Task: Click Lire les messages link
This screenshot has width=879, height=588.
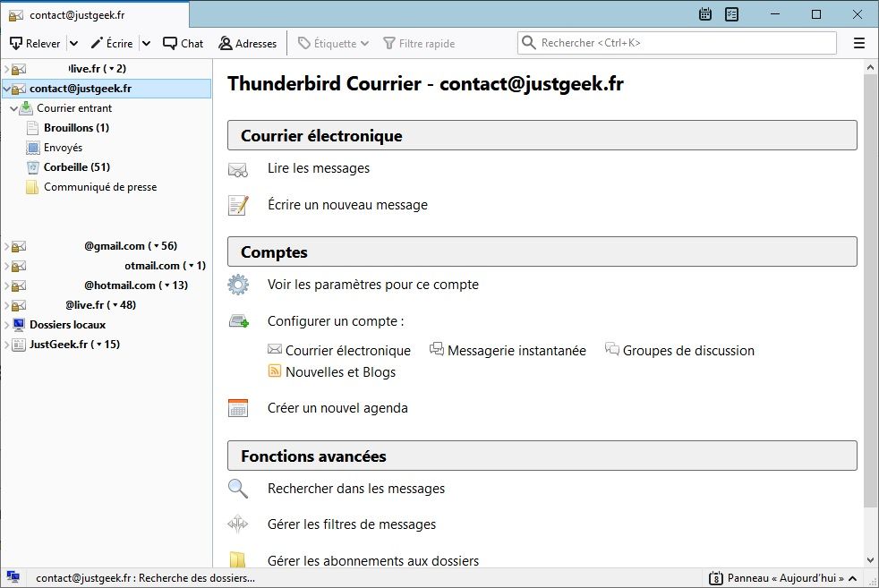Action: (x=319, y=168)
